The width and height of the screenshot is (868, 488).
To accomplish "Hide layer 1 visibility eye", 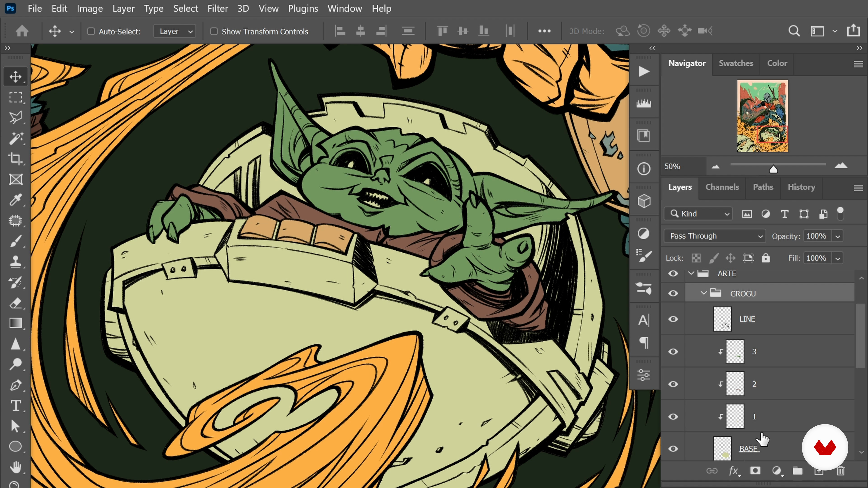I will pos(673,417).
